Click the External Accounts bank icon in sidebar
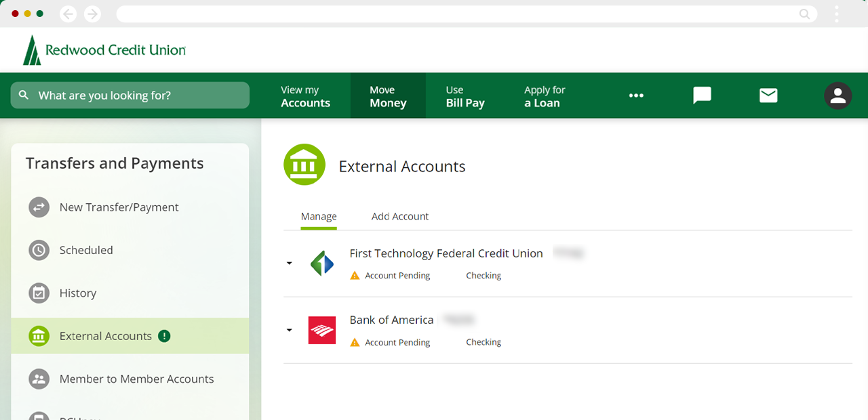 (39, 336)
